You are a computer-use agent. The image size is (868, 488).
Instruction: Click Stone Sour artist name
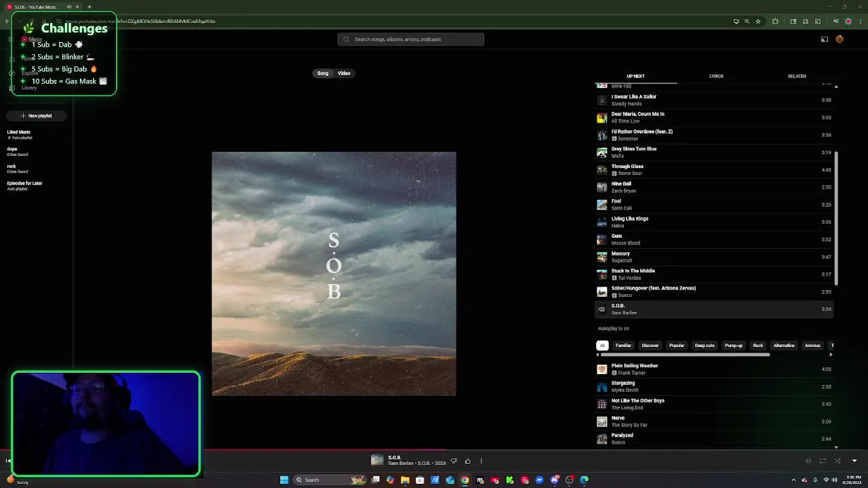(x=630, y=174)
